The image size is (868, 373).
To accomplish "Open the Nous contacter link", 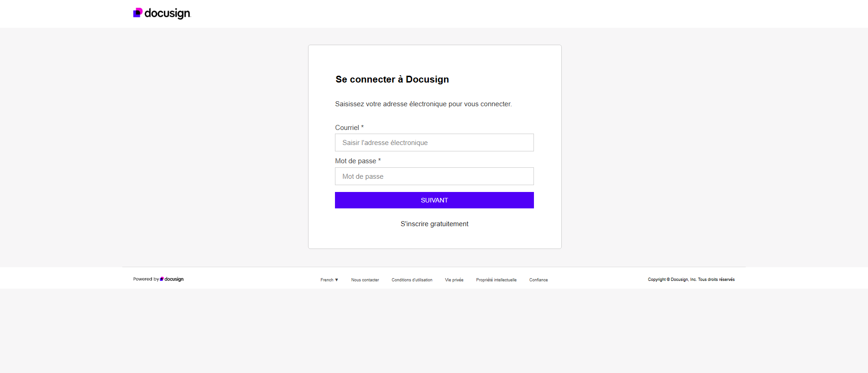I will [365, 280].
